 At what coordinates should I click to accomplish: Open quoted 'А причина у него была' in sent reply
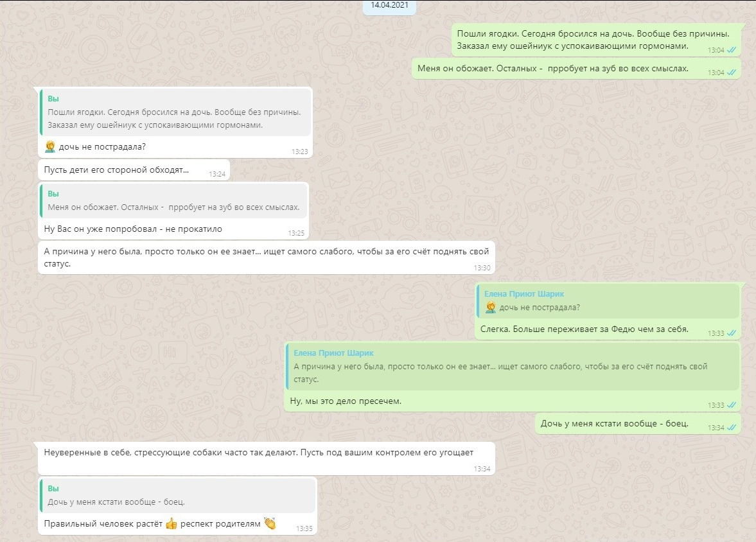tap(512, 366)
